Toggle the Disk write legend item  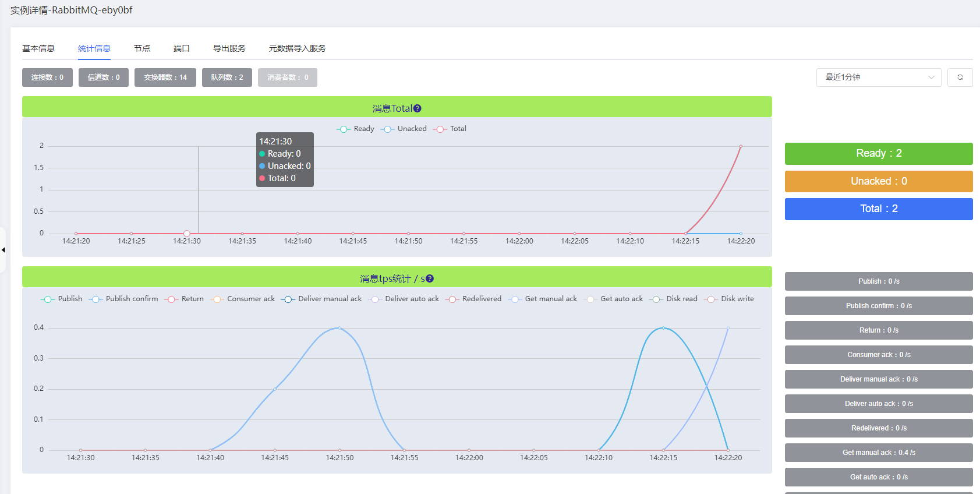[729, 299]
